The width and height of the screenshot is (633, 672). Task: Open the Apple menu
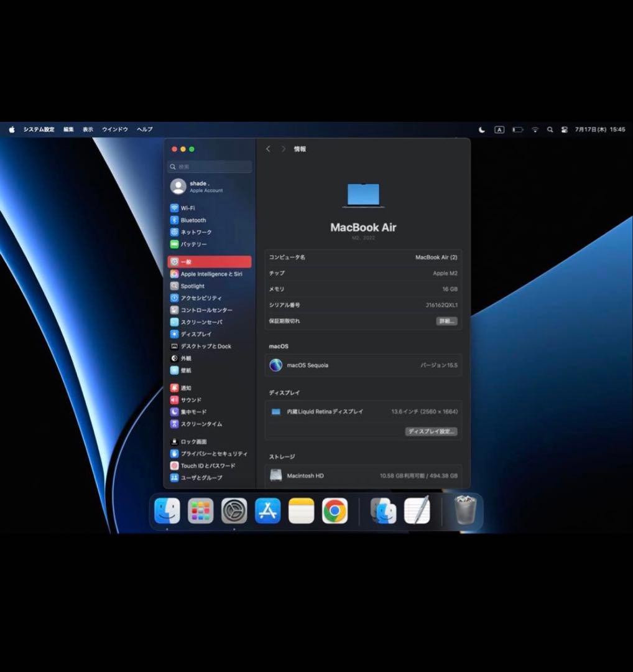pyautogui.click(x=12, y=129)
